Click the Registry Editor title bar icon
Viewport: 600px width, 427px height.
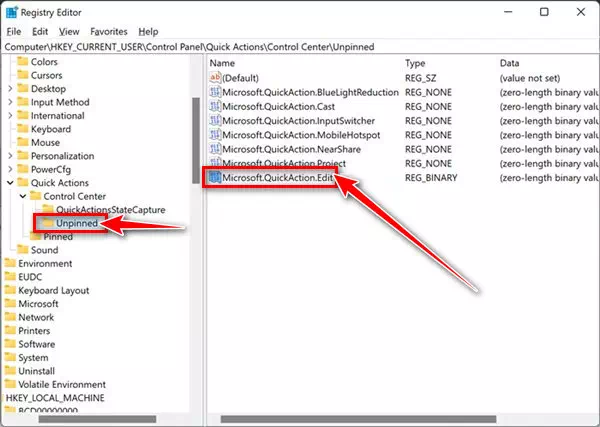coord(11,12)
